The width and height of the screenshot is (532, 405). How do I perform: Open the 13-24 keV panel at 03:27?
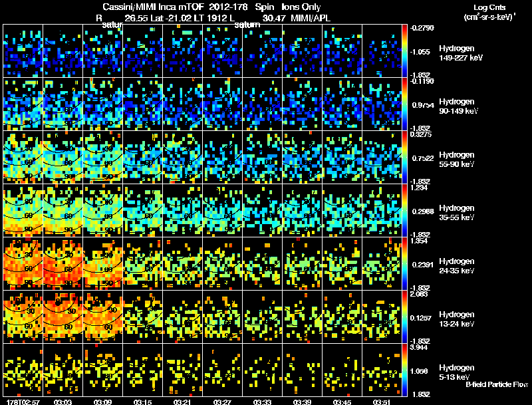tap(222, 317)
